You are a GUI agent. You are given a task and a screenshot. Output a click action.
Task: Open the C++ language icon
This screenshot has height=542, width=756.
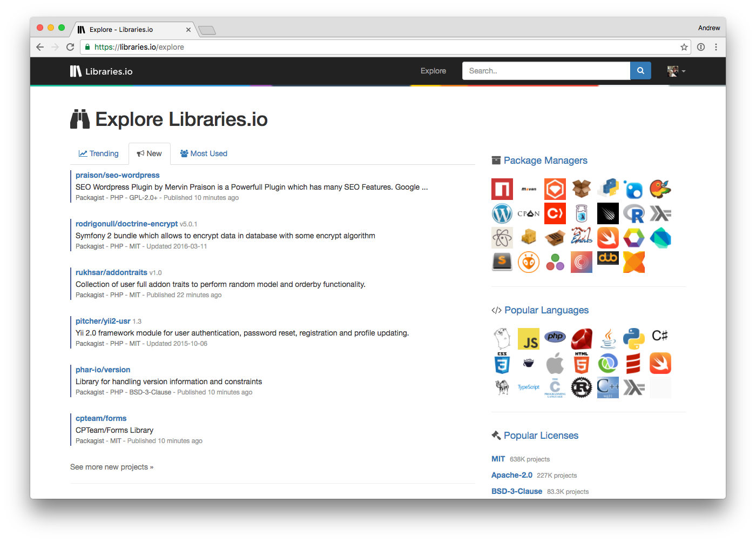click(608, 387)
